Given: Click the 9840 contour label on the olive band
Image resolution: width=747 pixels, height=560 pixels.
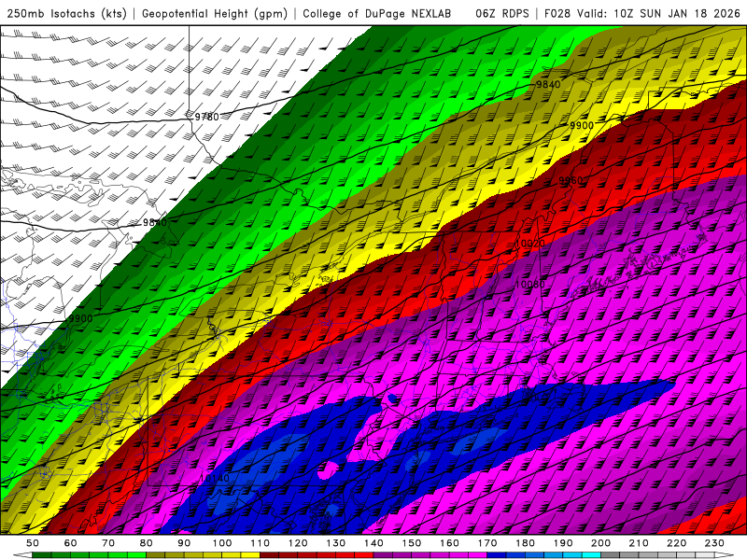Looking at the screenshot, I should pyautogui.click(x=548, y=84).
